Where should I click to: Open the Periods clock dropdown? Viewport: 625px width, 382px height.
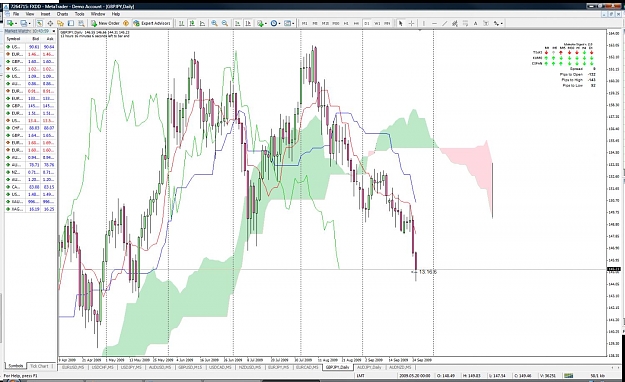point(275,24)
